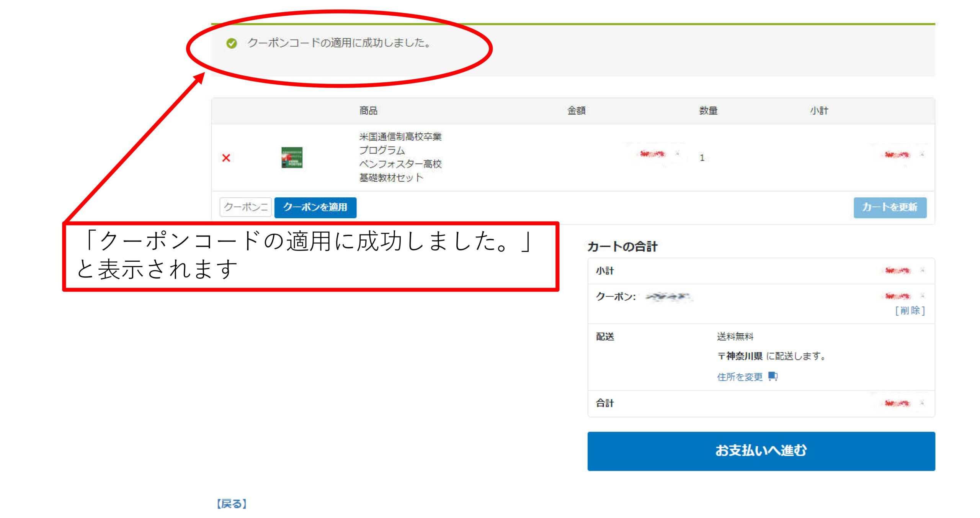Click the 小計 table column header
Viewport: 980px width, 518px height.
(819, 111)
